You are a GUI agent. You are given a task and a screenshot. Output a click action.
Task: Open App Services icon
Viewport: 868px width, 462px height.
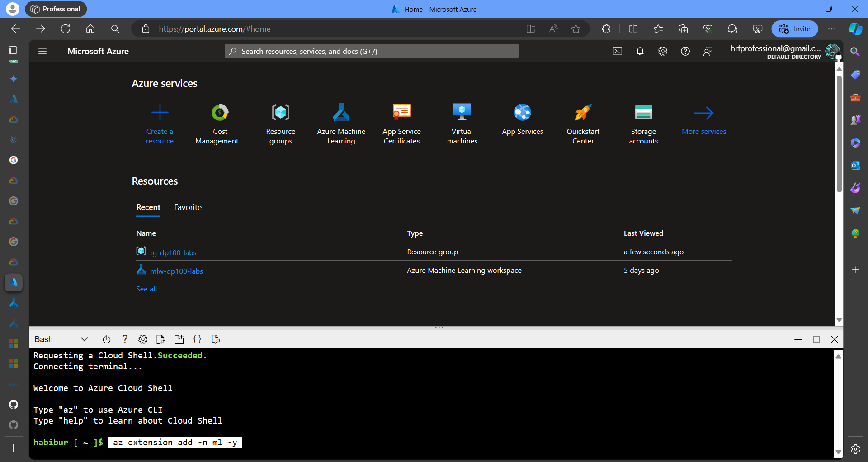tap(523, 112)
